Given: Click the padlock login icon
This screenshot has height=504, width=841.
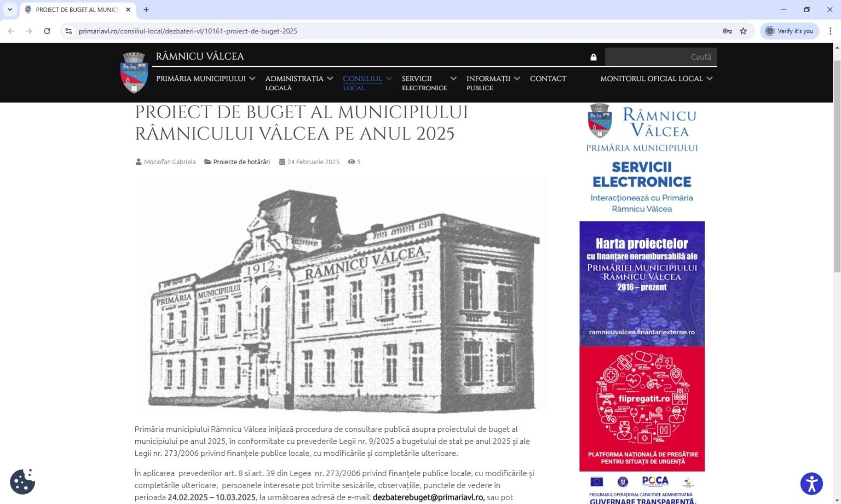Looking at the screenshot, I should [593, 57].
